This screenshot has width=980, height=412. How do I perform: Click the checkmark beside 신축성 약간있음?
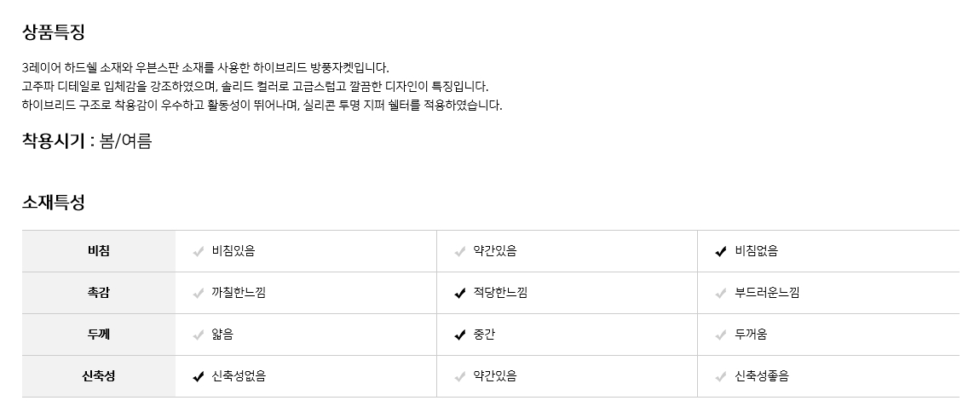click(459, 376)
